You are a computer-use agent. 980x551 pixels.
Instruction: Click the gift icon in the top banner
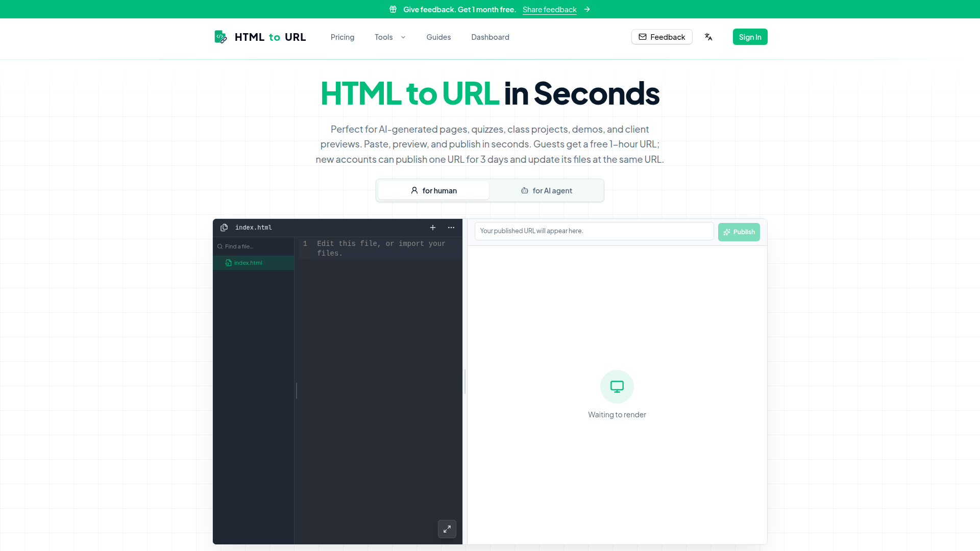click(x=393, y=9)
